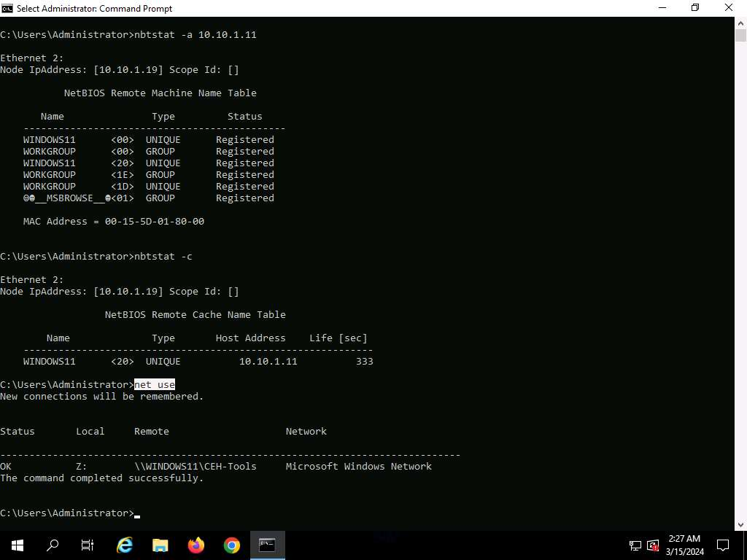
Task: Close the Command Prompt window
Action: [x=729, y=8]
